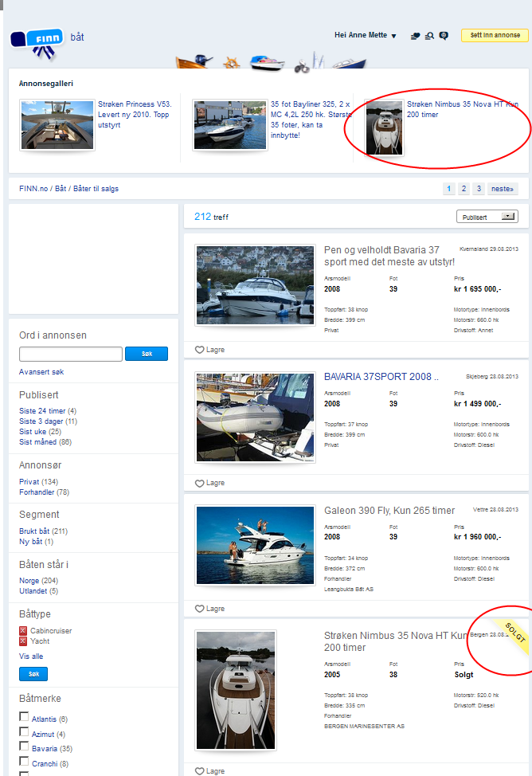Filter boats located in Utlandet
Viewport: 532px width, 776px height.
tap(33, 591)
